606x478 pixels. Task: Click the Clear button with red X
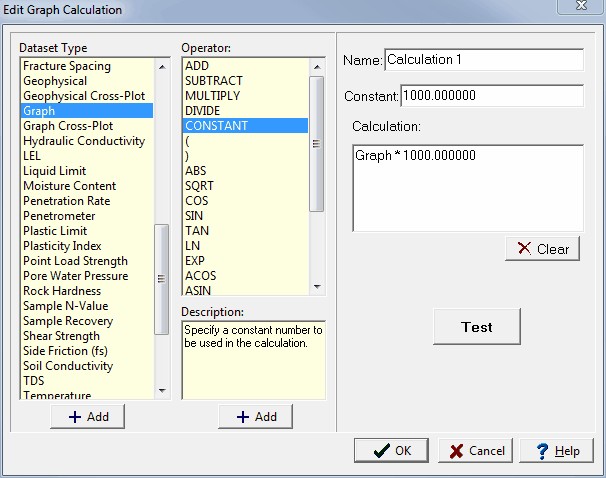(x=542, y=249)
